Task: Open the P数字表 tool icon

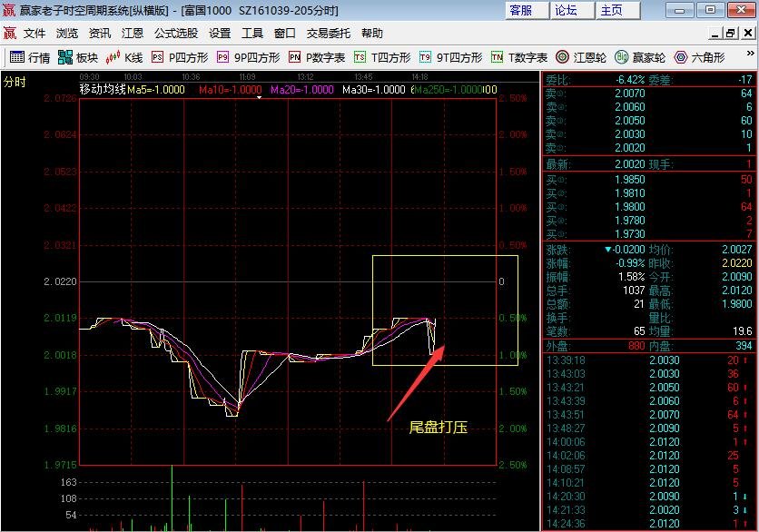Action: click(x=294, y=57)
